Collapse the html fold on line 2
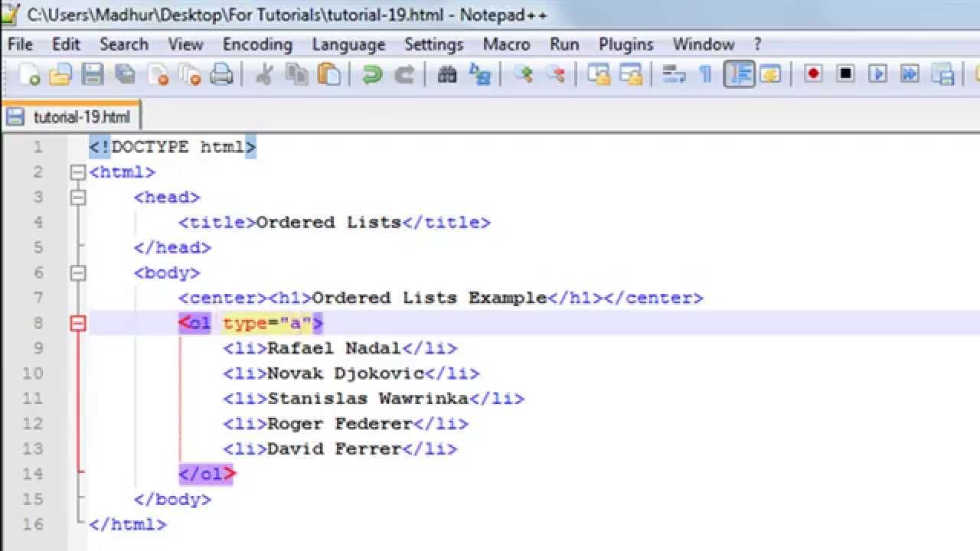 [x=77, y=173]
